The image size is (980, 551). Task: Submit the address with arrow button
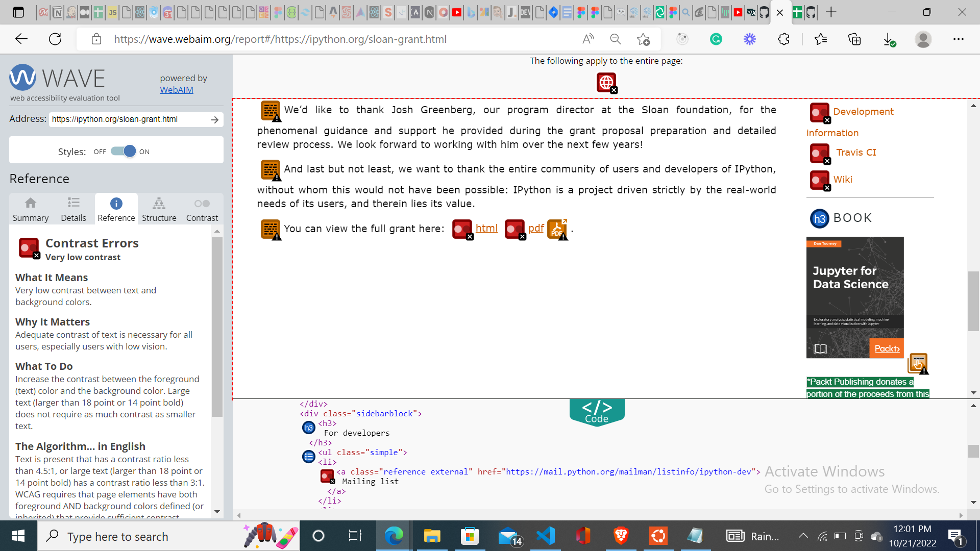tap(215, 119)
